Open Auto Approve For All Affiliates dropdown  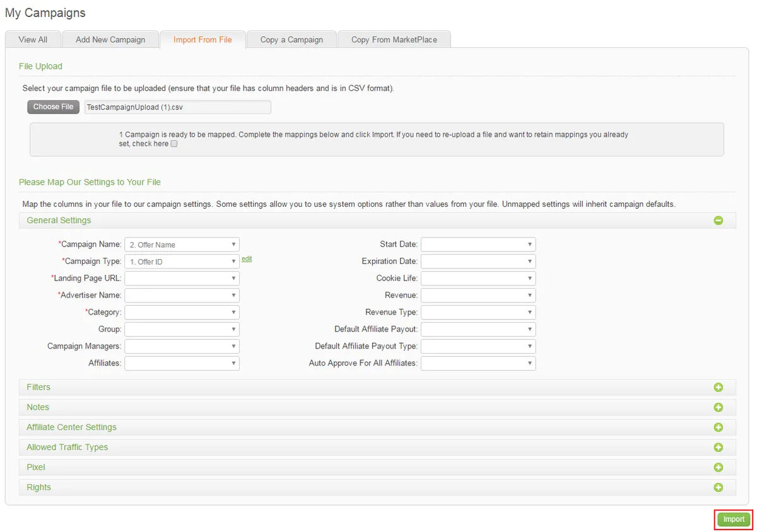click(x=478, y=363)
